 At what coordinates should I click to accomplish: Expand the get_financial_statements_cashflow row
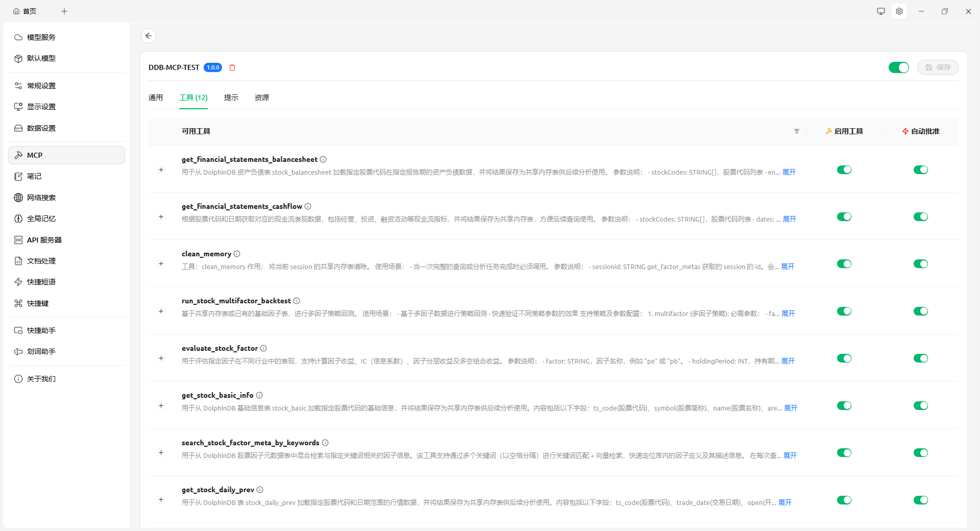point(161,217)
